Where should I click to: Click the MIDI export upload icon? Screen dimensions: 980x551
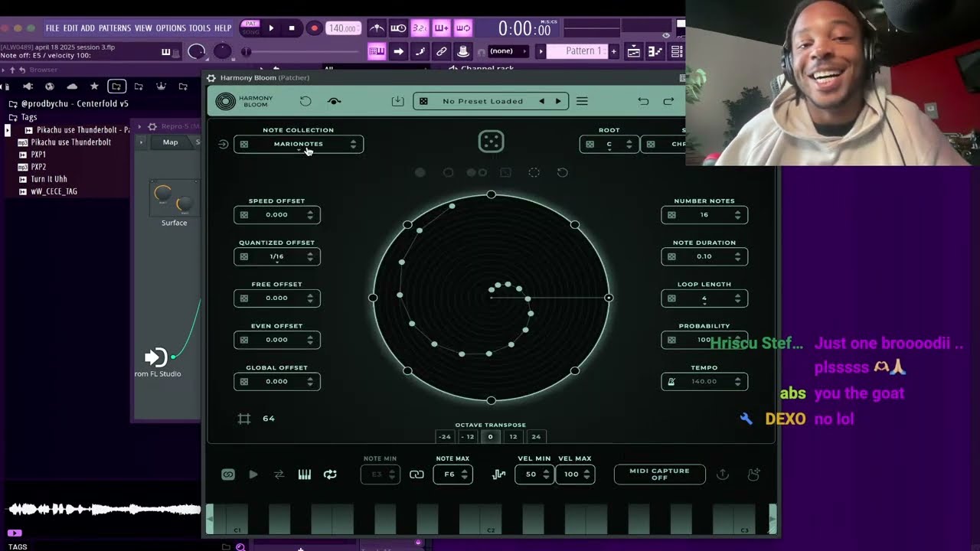point(722,474)
